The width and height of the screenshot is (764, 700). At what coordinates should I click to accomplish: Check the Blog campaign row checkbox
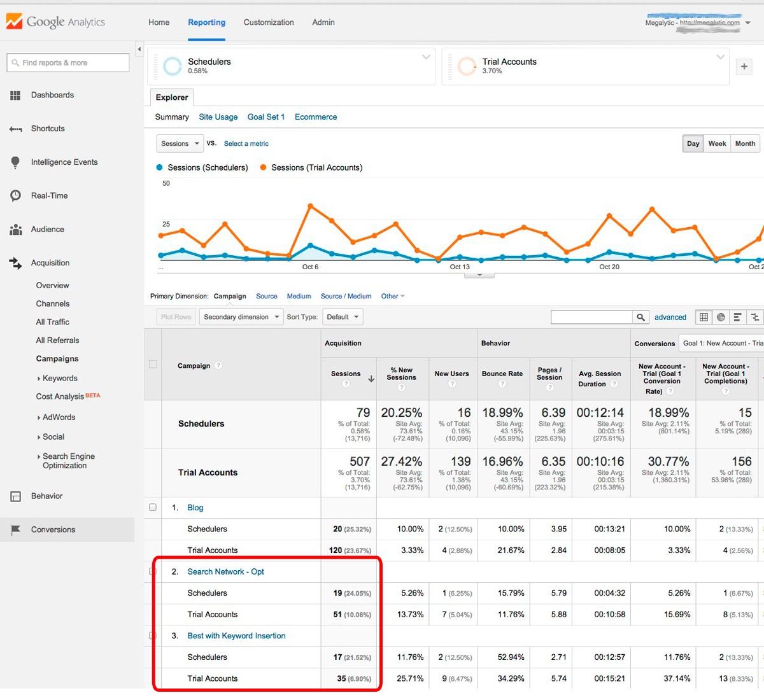[x=153, y=507]
